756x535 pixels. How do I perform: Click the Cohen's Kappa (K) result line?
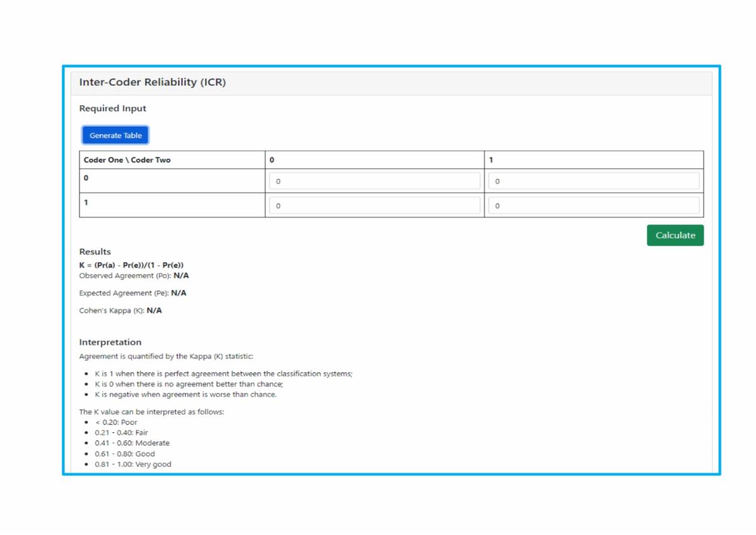pos(120,311)
